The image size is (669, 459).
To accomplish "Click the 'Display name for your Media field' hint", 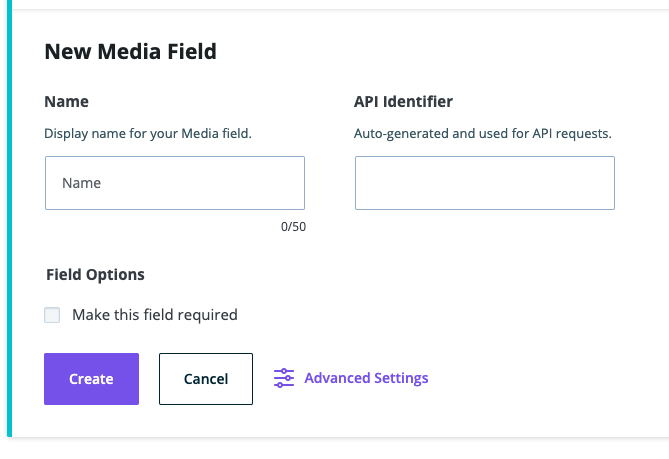I will pyautogui.click(x=148, y=132).
